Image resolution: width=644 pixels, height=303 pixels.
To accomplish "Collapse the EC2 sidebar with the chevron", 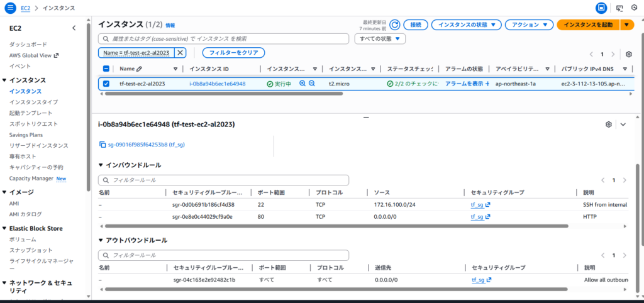I will click(74, 28).
